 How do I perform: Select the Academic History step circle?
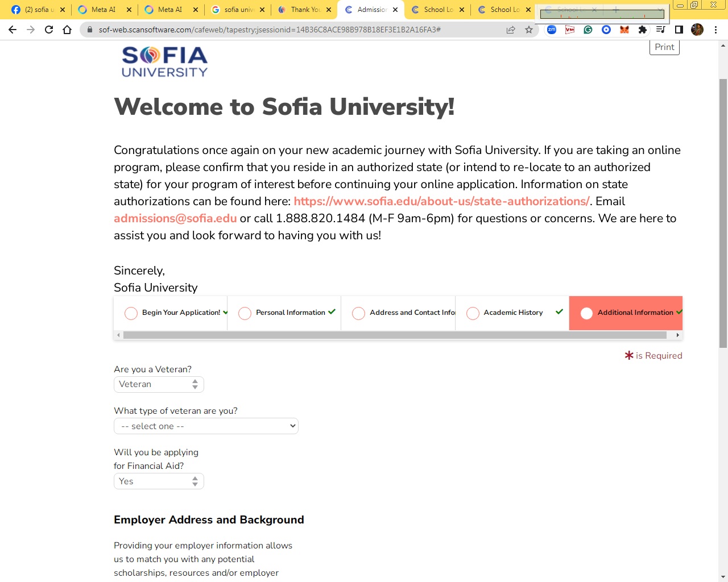(x=473, y=313)
